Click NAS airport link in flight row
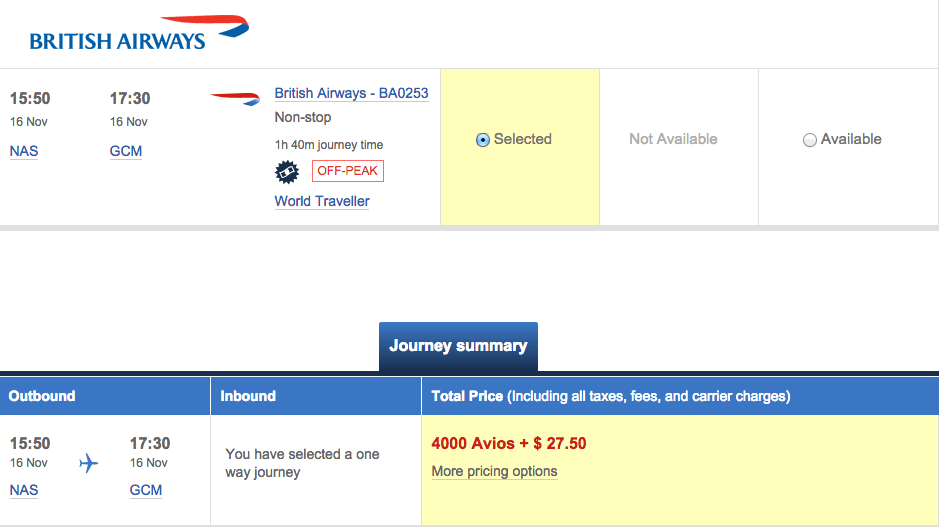The width and height of the screenshot is (939, 527). [24, 151]
